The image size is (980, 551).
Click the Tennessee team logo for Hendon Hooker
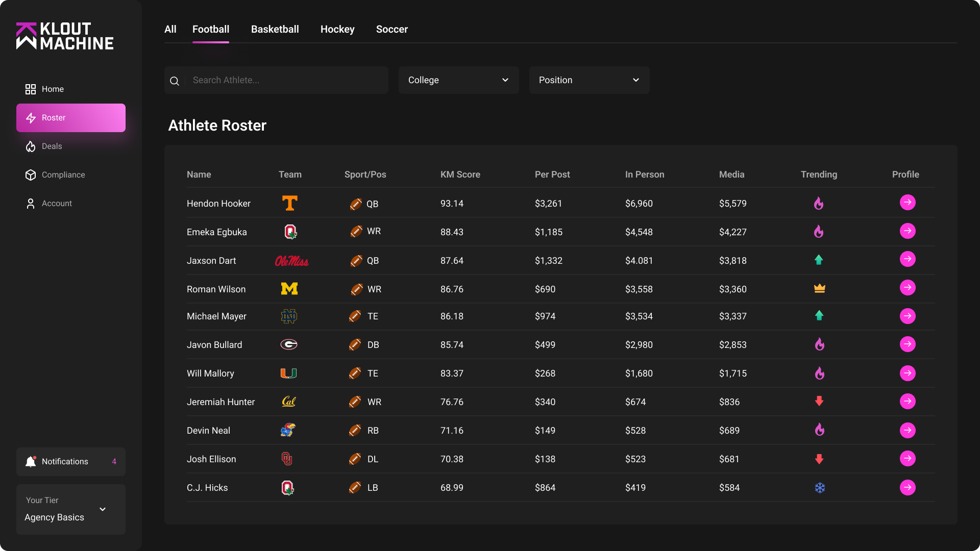click(289, 203)
